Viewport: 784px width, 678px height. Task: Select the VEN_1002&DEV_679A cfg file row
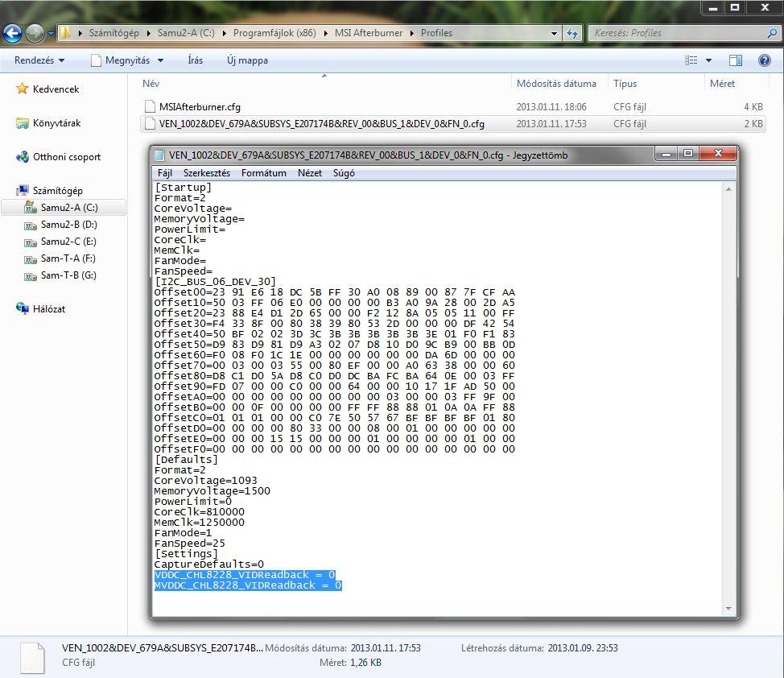(x=453, y=123)
